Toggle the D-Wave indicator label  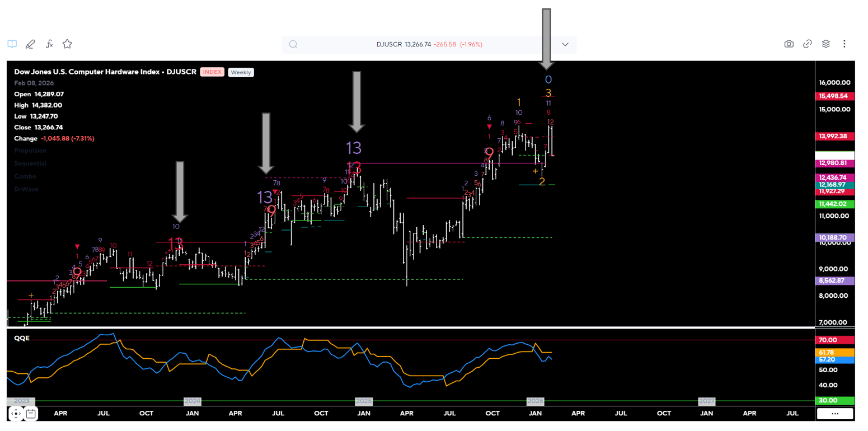(25, 189)
